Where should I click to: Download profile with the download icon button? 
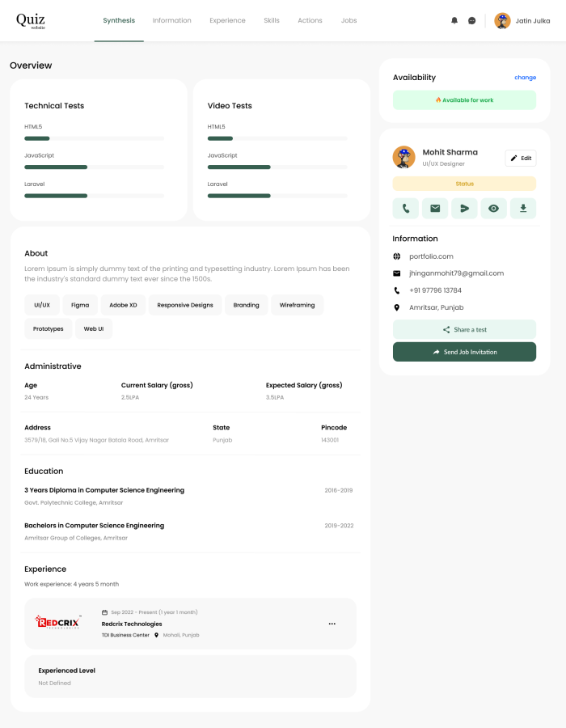point(523,209)
